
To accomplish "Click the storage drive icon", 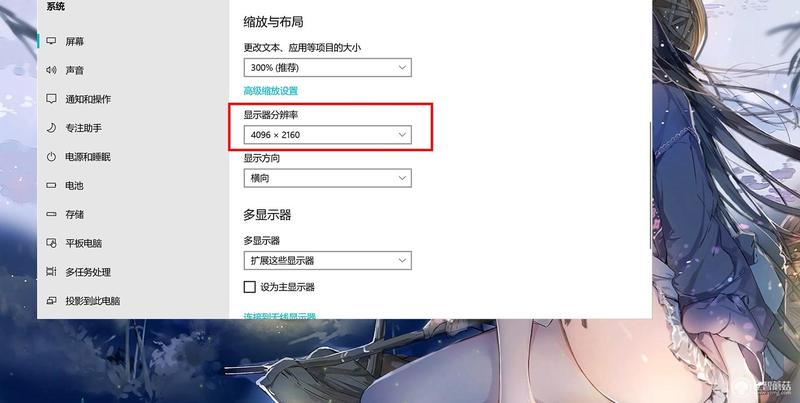I will (x=51, y=214).
